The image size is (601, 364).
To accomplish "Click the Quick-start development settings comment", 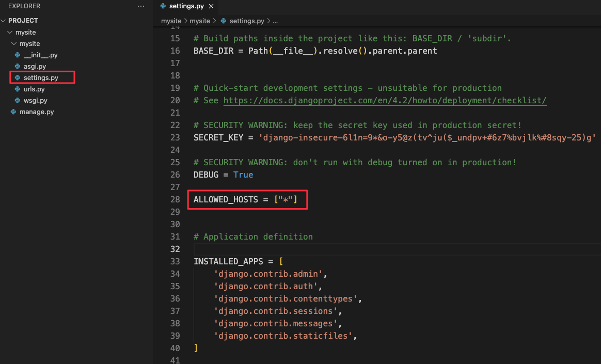I will 347,88.
